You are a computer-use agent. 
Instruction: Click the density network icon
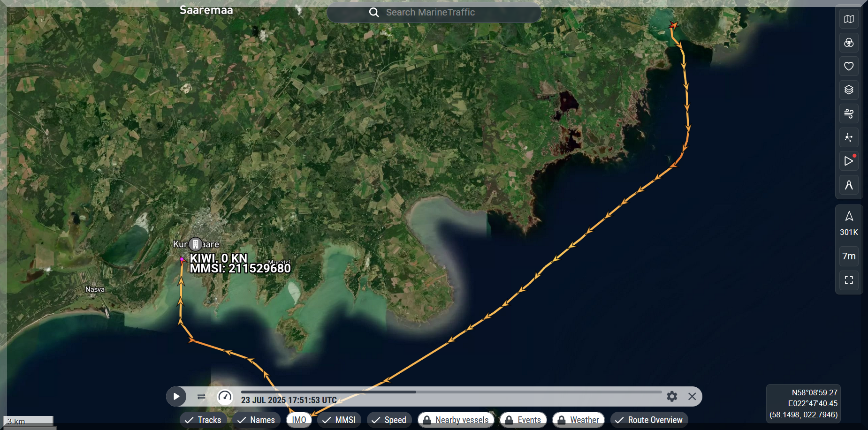[x=849, y=137]
